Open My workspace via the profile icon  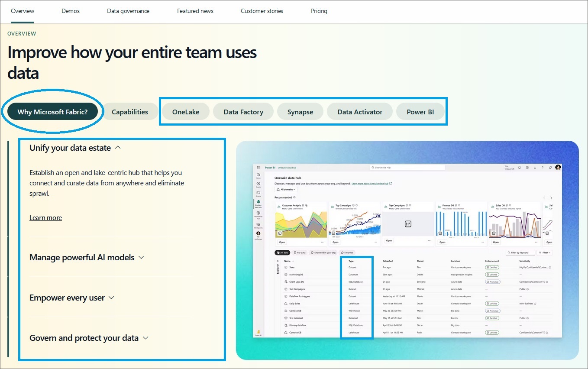(x=258, y=233)
